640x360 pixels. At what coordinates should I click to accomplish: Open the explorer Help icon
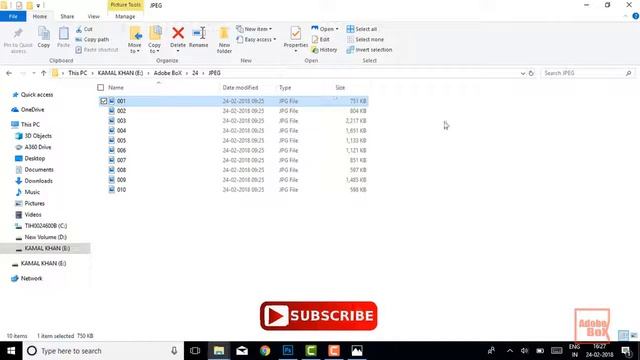click(636, 16)
